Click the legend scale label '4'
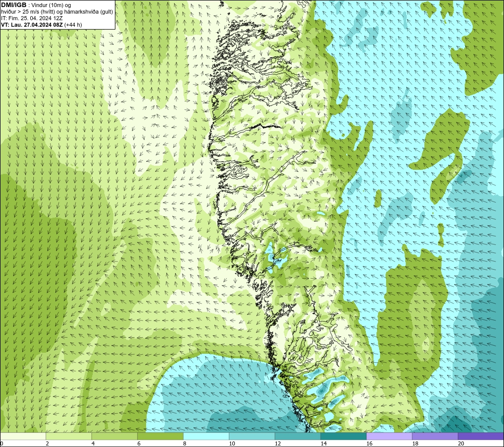 coord(93,443)
